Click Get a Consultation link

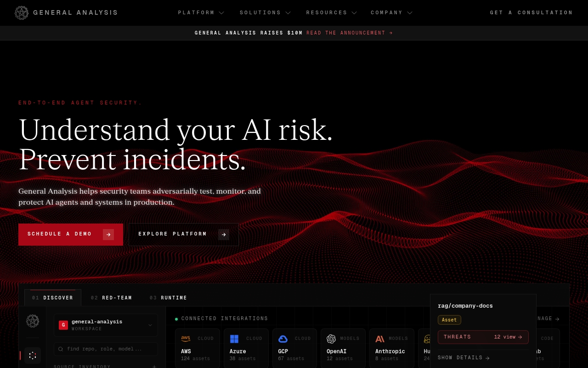pyautogui.click(x=531, y=13)
